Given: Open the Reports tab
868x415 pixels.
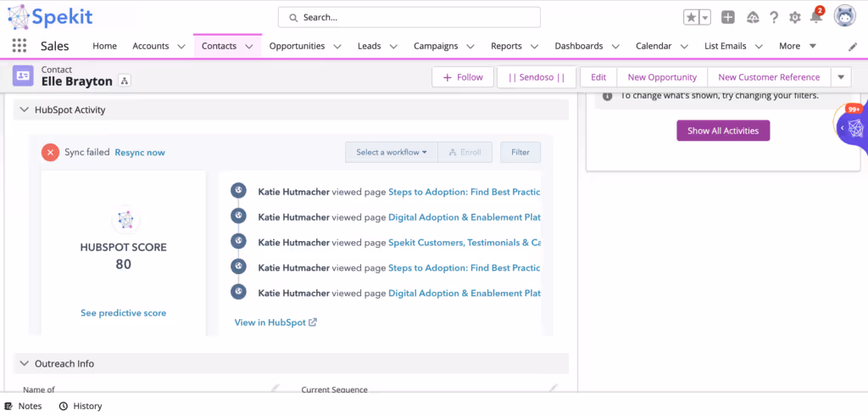Looking at the screenshot, I should [x=506, y=46].
